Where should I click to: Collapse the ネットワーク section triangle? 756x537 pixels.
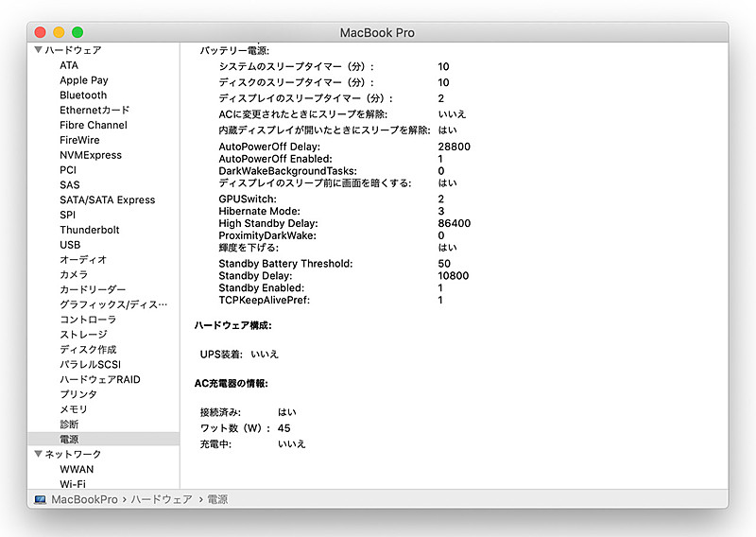tap(39, 454)
